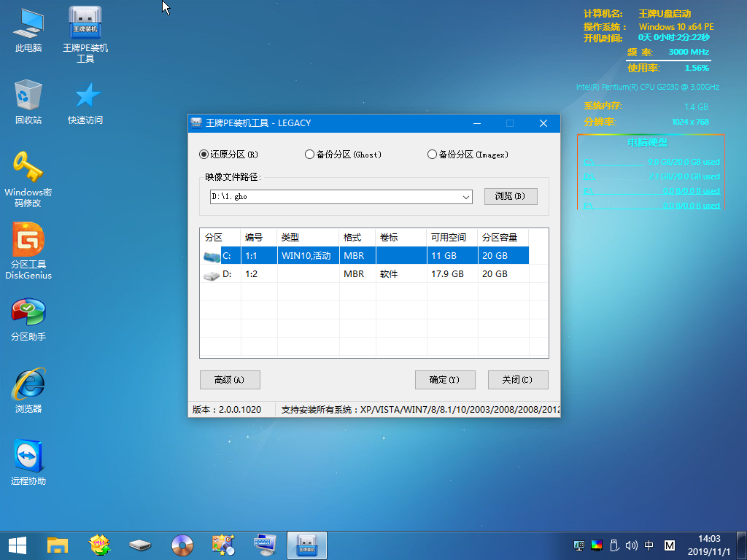
Task: Click the 关闭(C) button
Action: (x=518, y=379)
